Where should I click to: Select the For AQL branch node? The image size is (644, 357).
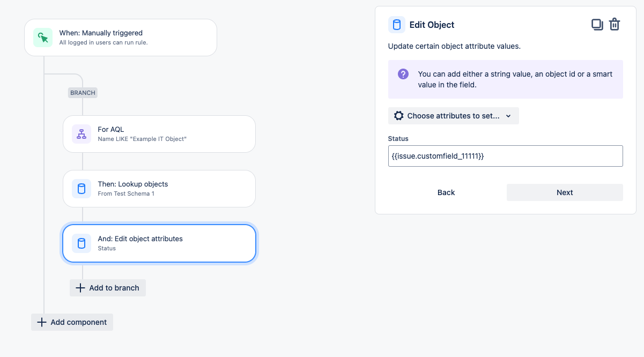click(159, 133)
